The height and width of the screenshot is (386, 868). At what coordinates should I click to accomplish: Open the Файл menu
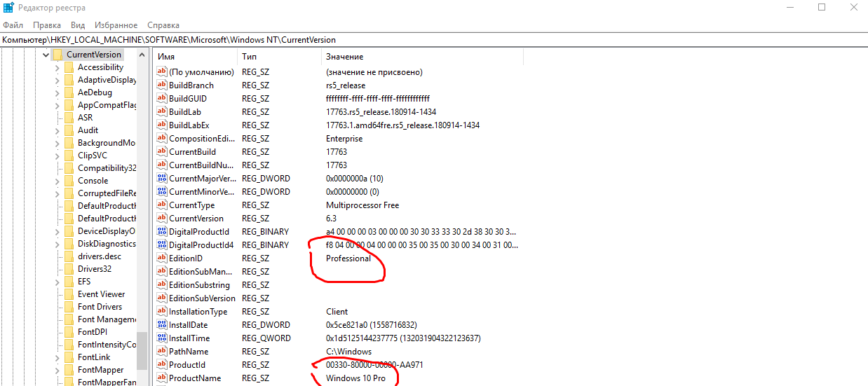coord(13,25)
